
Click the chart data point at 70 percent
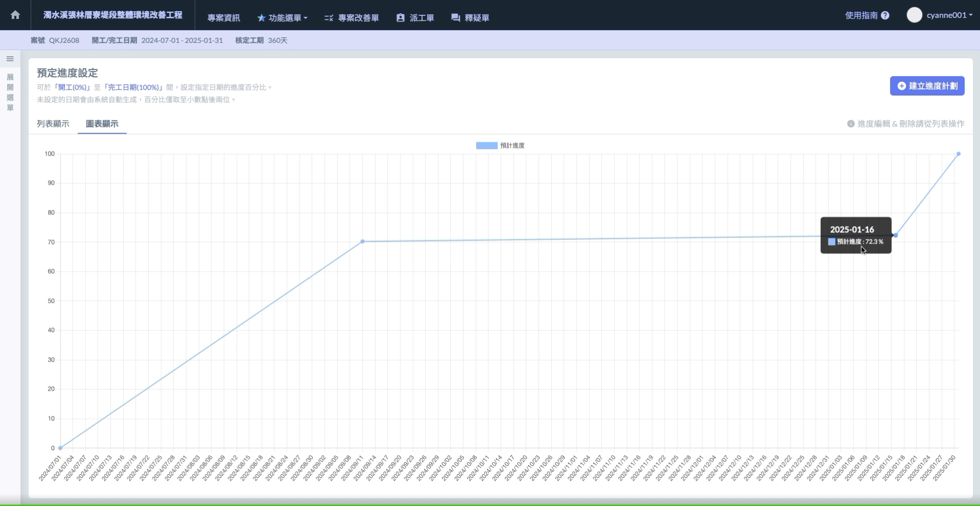coord(362,242)
